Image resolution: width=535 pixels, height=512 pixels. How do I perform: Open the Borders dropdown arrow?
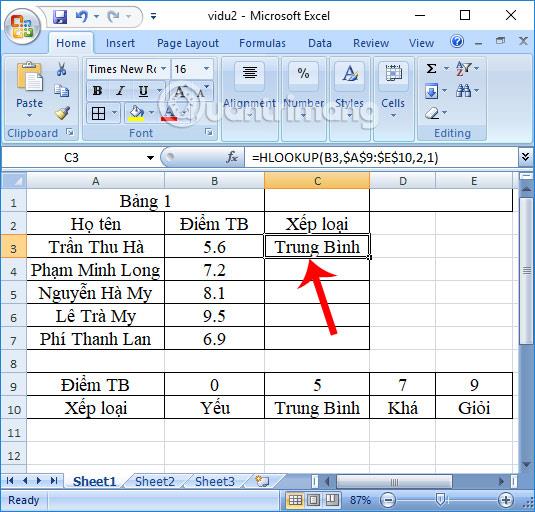click(114, 113)
